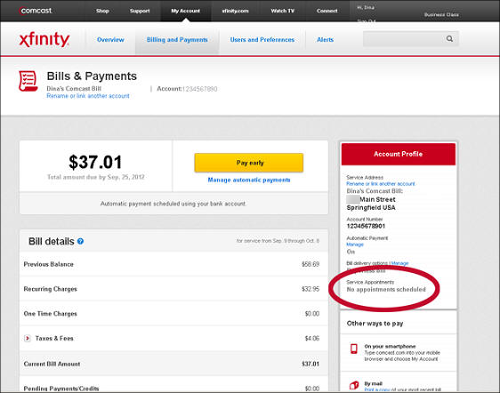Click the Account Profile red header
500x393 pixels.
398,154
